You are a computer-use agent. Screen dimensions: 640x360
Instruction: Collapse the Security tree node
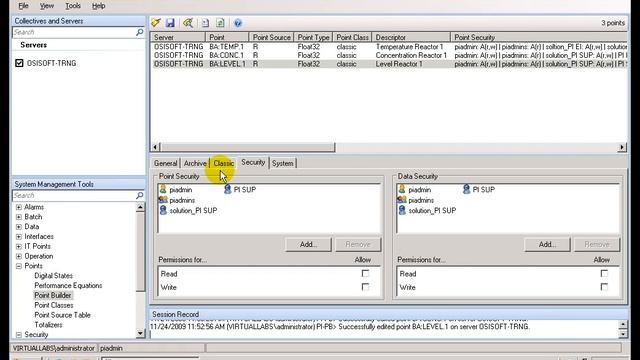point(19,334)
